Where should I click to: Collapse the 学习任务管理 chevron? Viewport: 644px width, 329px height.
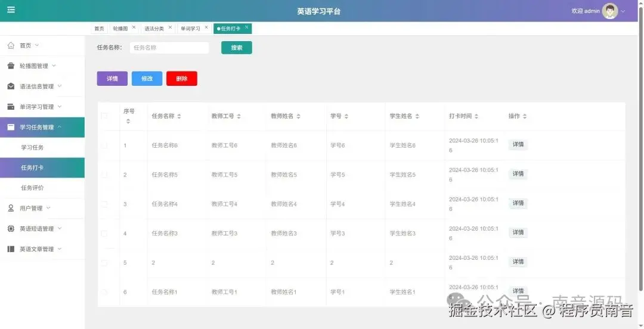coord(60,127)
